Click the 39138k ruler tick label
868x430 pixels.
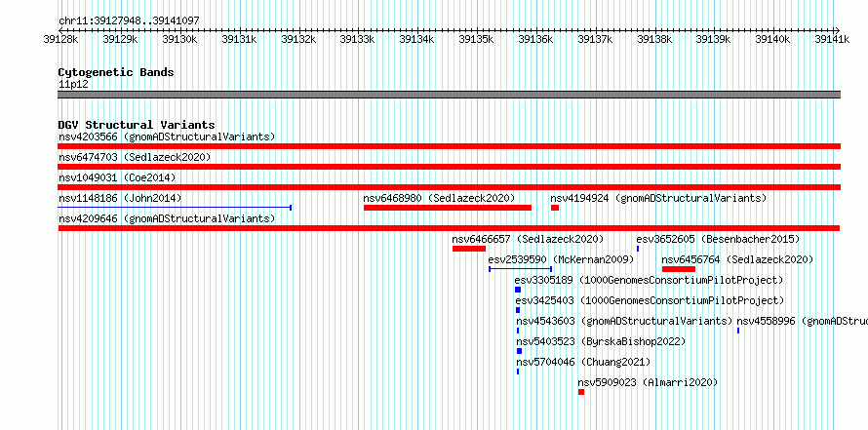point(654,39)
